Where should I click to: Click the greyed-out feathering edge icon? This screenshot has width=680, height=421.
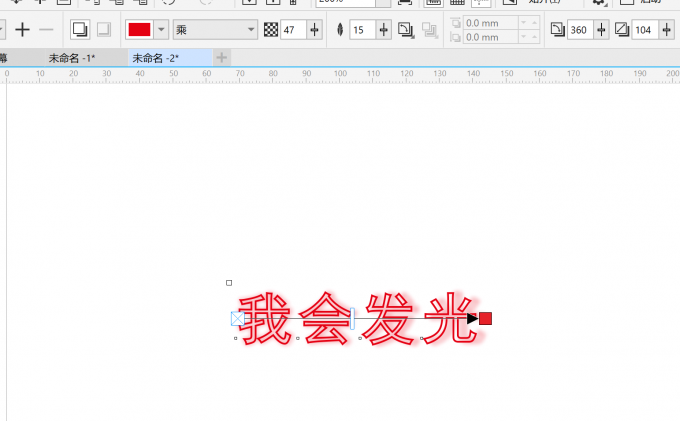[430, 30]
